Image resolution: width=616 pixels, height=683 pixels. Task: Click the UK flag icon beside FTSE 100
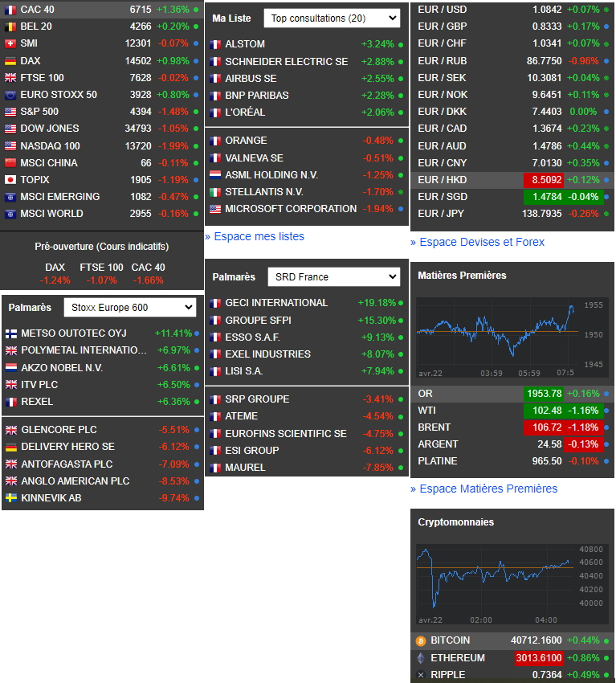click(x=10, y=78)
